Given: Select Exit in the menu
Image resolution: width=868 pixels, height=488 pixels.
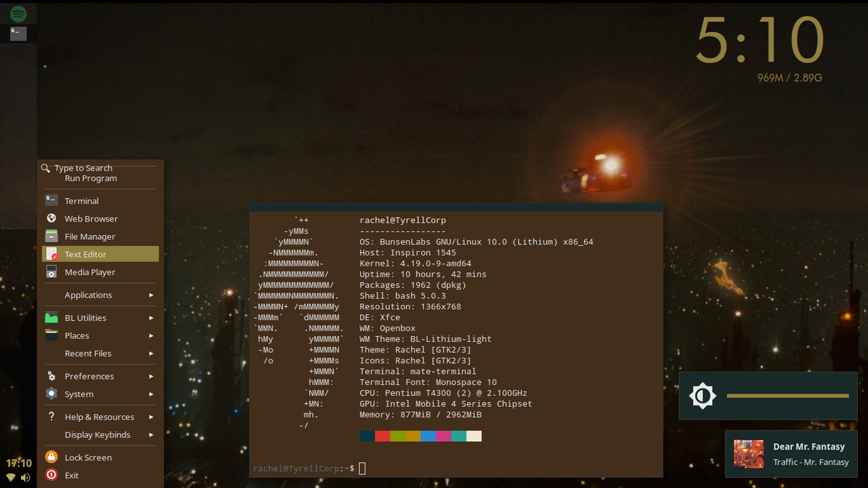Looking at the screenshot, I should point(100,475).
